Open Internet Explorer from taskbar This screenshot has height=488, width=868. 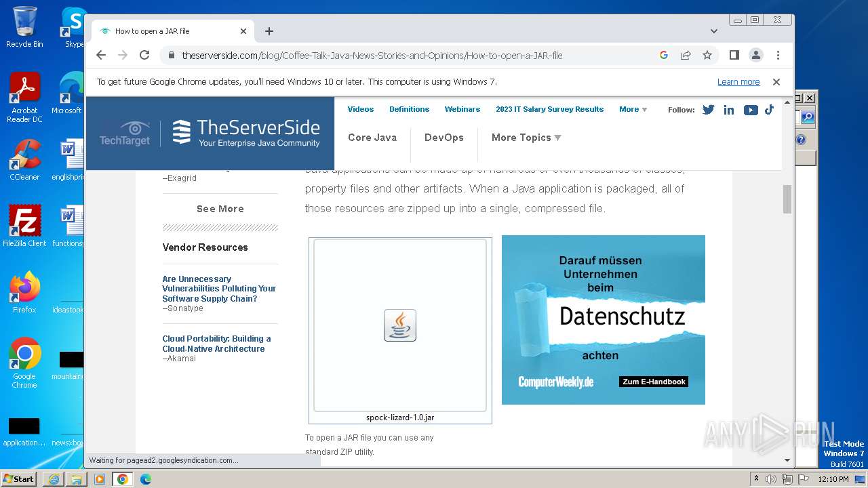54,479
